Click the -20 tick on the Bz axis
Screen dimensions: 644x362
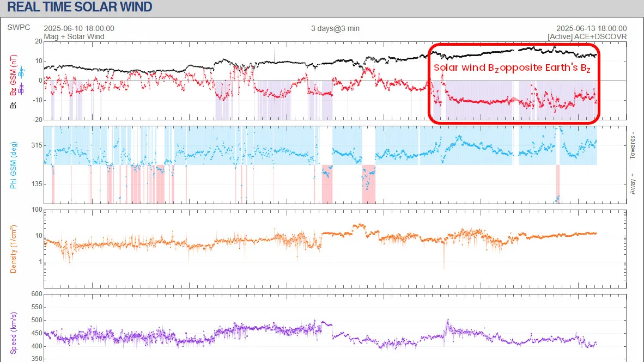38,120
